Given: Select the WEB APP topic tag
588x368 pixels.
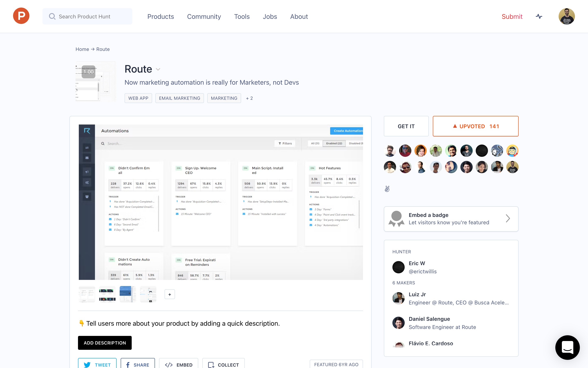Looking at the screenshot, I should [138, 98].
